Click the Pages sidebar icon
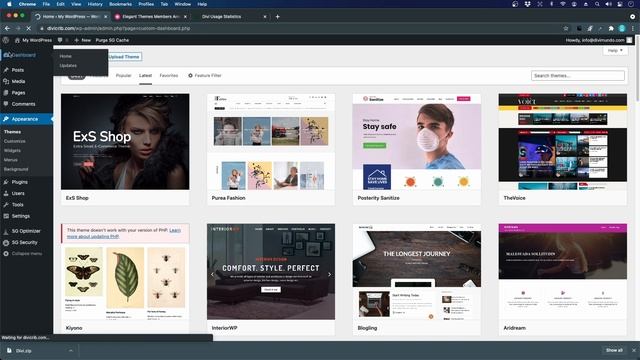 (6, 93)
